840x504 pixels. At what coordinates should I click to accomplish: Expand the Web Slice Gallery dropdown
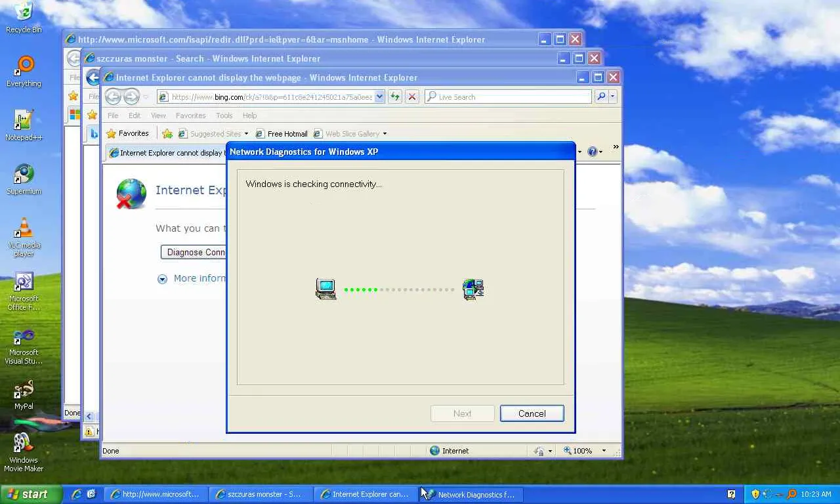point(385,134)
